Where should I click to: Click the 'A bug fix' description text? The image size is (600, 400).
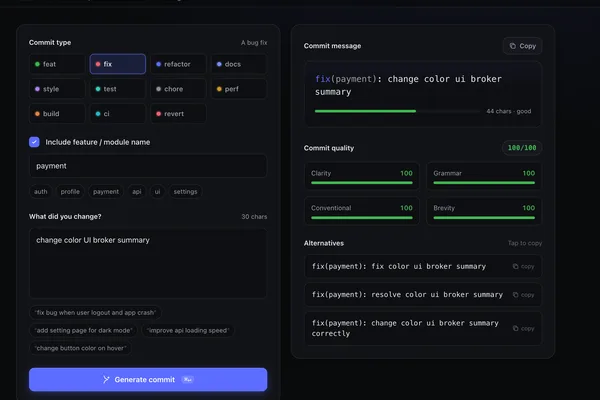tap(254, 42)
